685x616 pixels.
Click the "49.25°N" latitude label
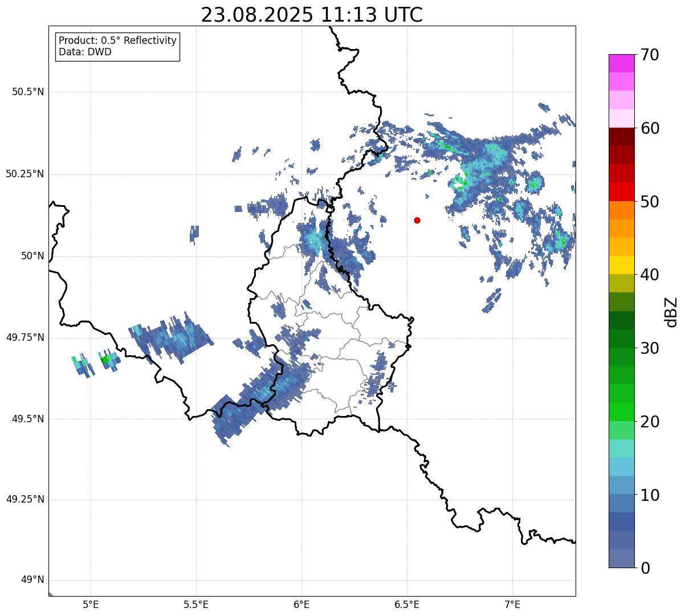pos(25,500)
